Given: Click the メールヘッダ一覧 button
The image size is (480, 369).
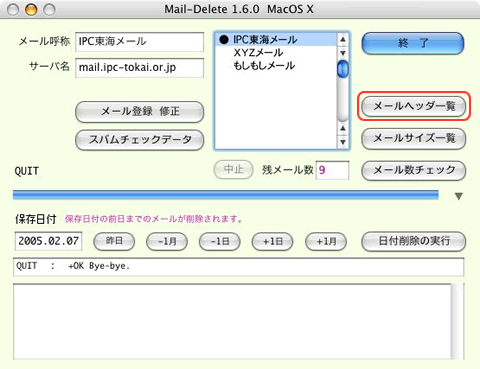Looking at the screenshot, I should click(x=414, y=106).
